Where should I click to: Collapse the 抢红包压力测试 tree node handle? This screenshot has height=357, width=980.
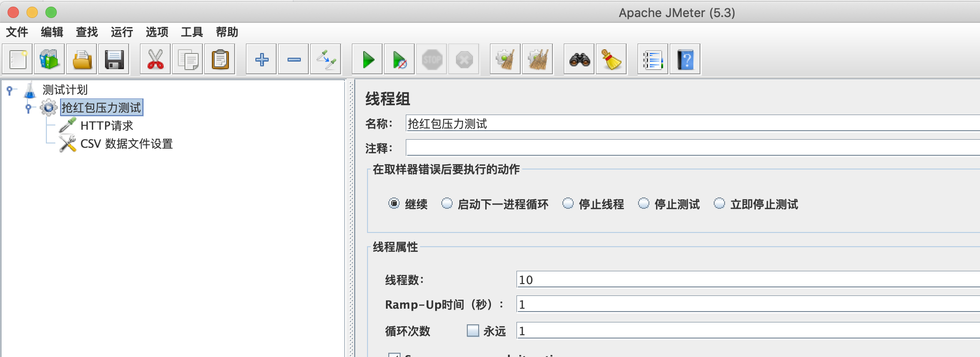(28, 108)
